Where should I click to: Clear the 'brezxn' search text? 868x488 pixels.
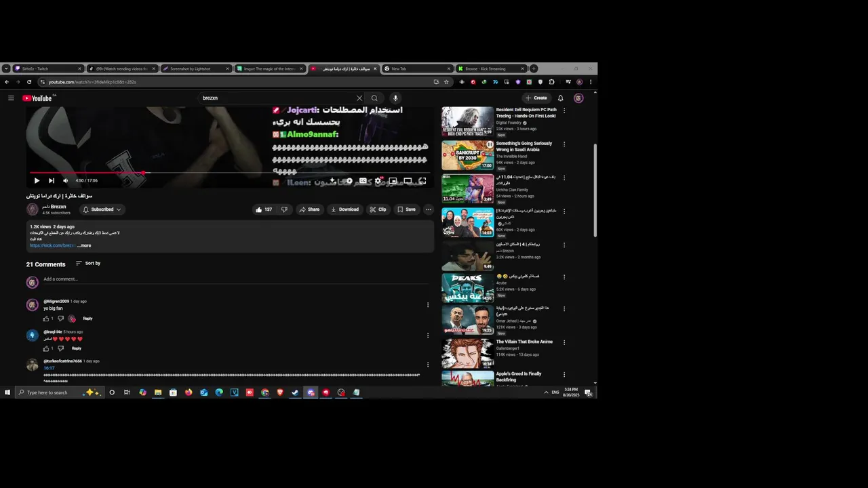click(x=359, y=98)
